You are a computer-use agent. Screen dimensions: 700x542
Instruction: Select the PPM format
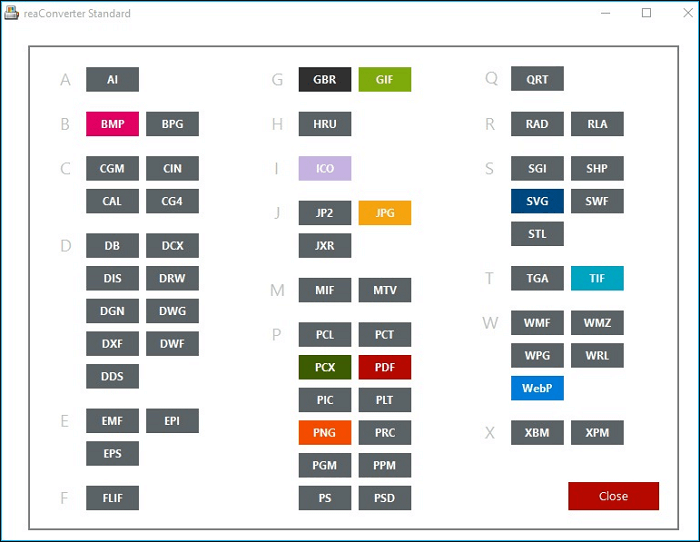385,465
